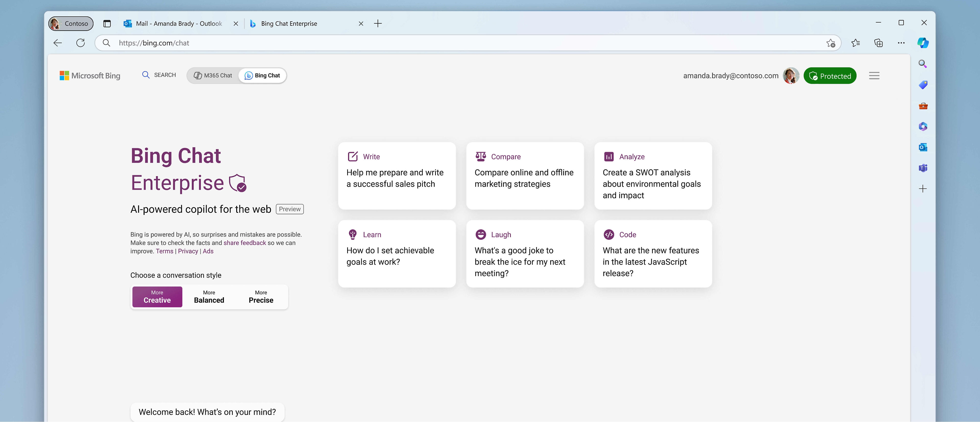Click the Code brackets icon
The width and height of the screenshot is (980, 422).
pyautogui.click(x=609, y=234)
